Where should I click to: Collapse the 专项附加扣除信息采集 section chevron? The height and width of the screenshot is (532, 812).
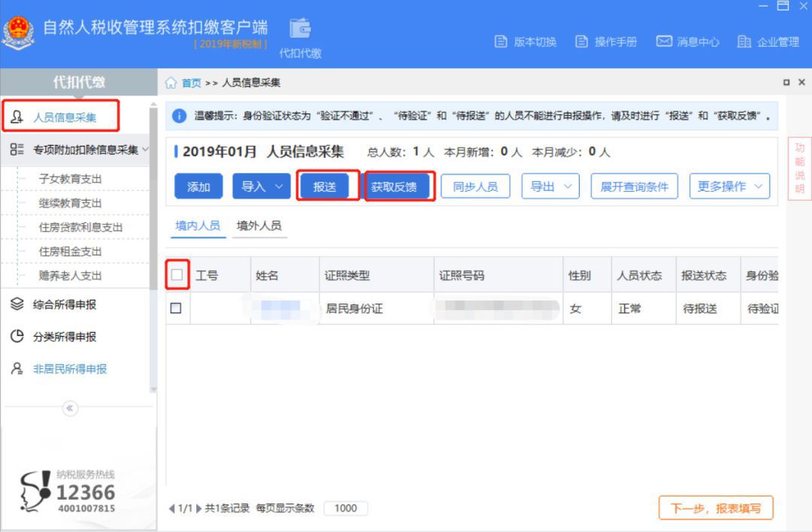(146, 149)
